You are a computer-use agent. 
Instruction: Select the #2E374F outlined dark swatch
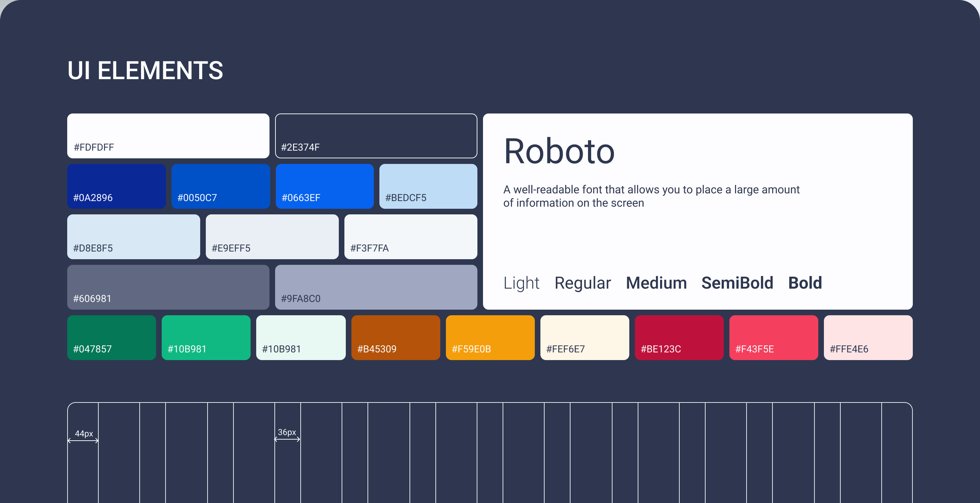(x=376, y=136)
